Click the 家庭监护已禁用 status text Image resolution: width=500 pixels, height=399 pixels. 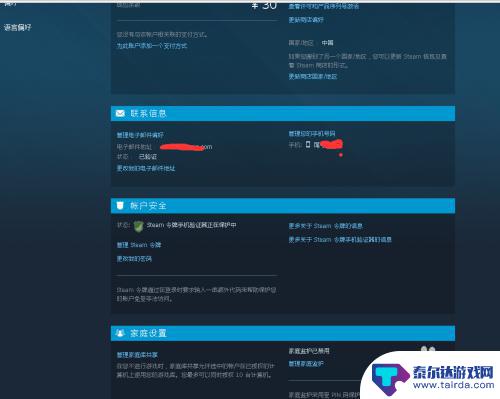coord(309,351)
